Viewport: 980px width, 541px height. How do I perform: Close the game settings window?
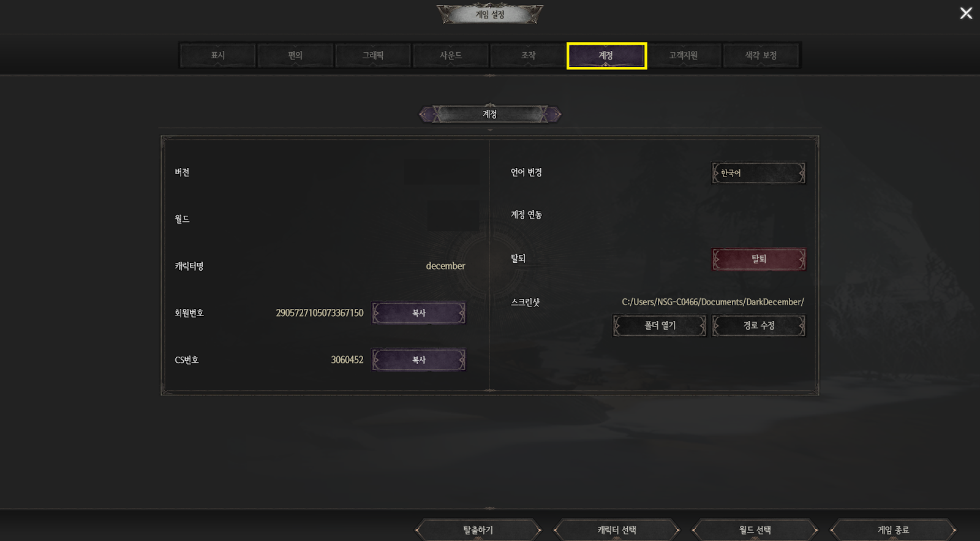[966, 13]
